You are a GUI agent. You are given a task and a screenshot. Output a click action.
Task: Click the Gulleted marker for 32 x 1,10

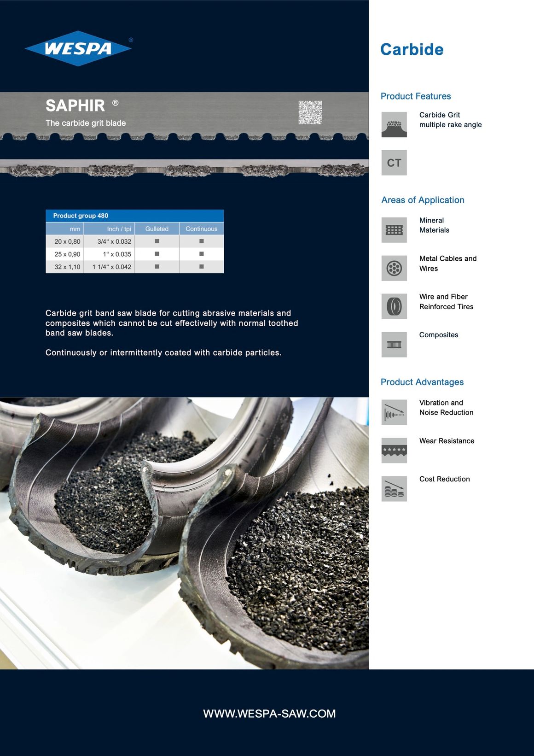click(157, 266)
